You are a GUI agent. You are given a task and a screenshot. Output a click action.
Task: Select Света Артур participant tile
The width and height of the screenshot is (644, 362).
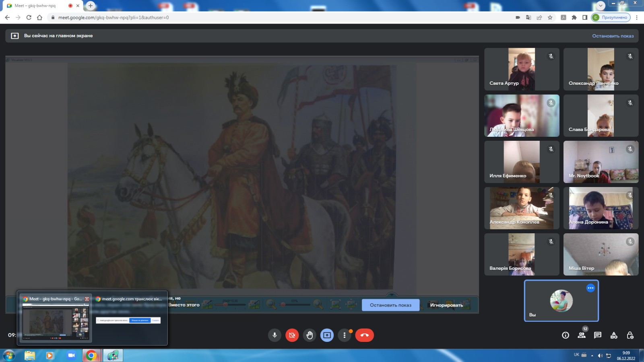point(522,69)
